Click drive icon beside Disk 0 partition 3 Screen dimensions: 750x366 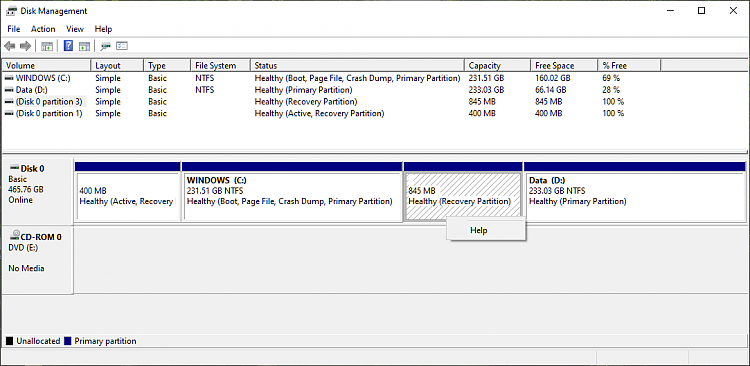coord(9,101)
